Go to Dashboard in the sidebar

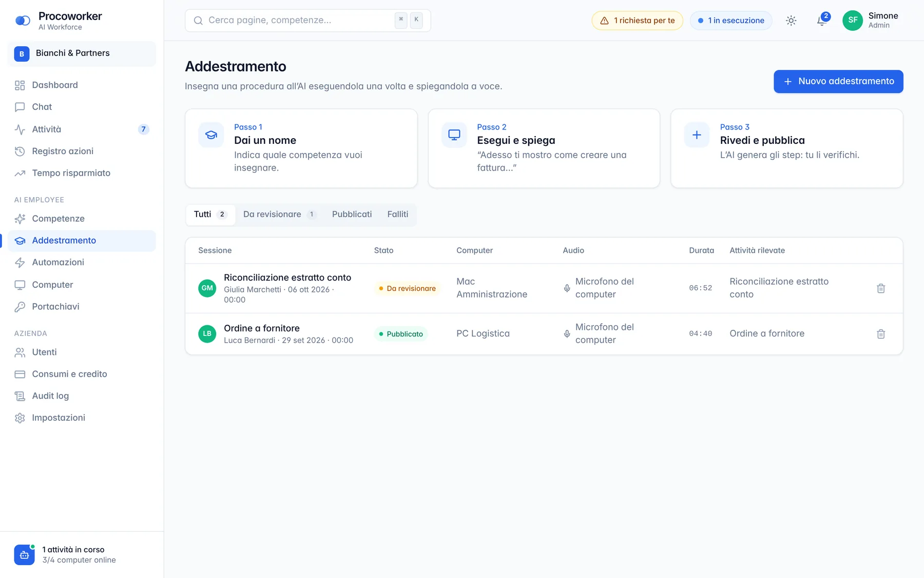pos(82,85)
